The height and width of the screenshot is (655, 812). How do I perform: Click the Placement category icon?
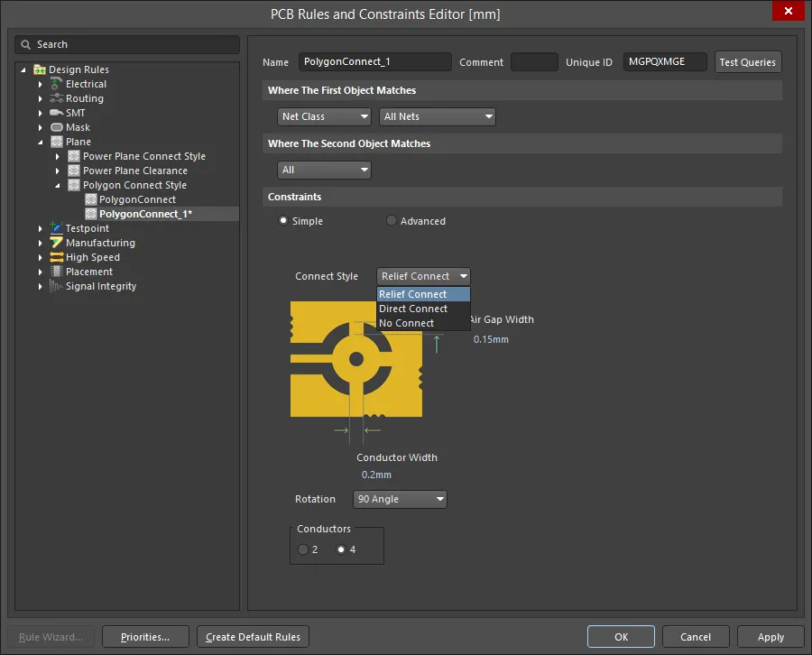click(57, 272)
